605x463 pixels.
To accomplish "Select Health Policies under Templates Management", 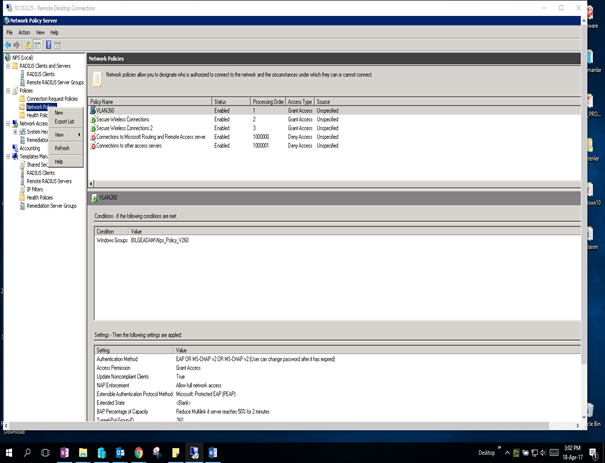I will [40, 198].
